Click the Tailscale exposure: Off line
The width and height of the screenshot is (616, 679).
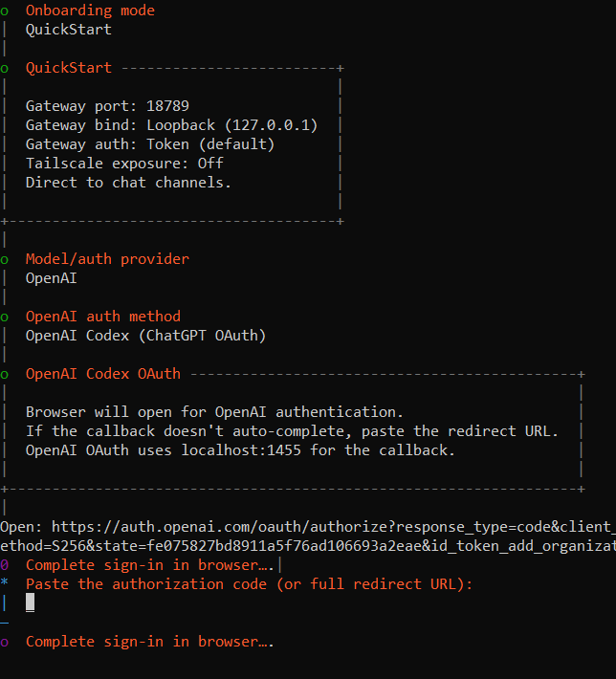click(124, 164)
